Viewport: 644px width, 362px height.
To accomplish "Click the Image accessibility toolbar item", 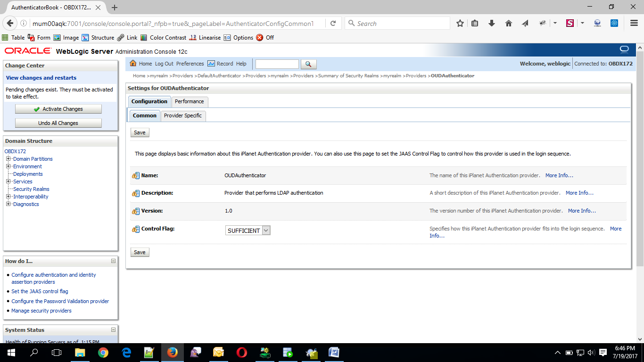I will 66,38.
